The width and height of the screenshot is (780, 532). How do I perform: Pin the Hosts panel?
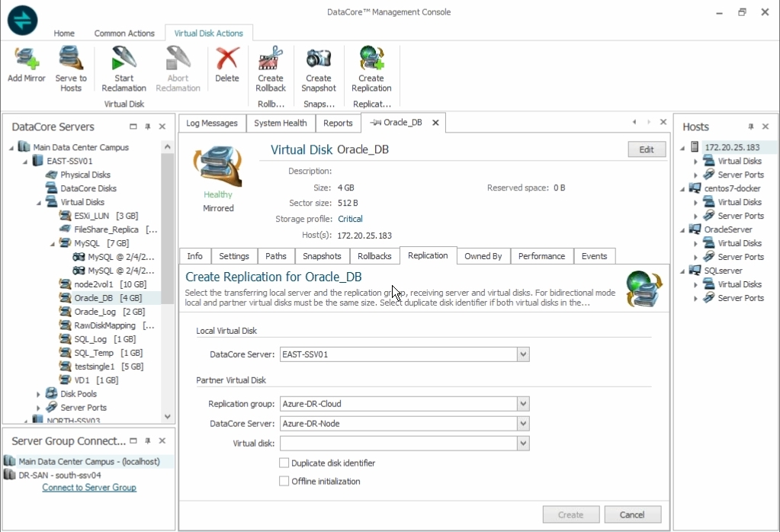click(x=751, y=127)
